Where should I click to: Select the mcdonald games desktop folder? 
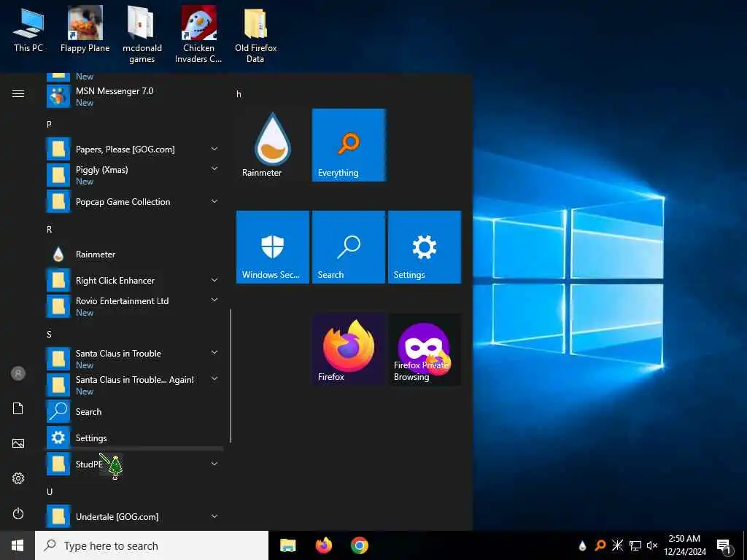[142, 34]
